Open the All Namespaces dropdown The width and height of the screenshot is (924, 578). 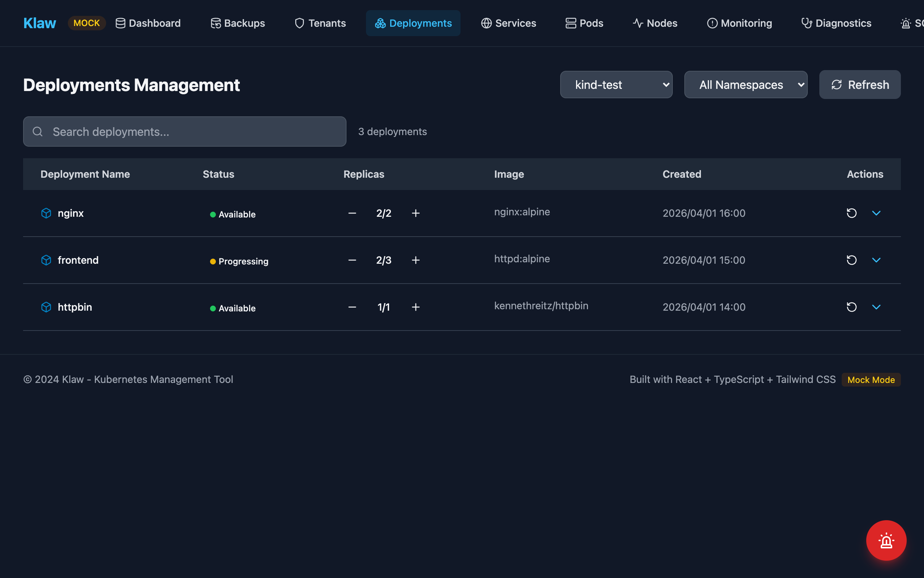pos(746,85)
